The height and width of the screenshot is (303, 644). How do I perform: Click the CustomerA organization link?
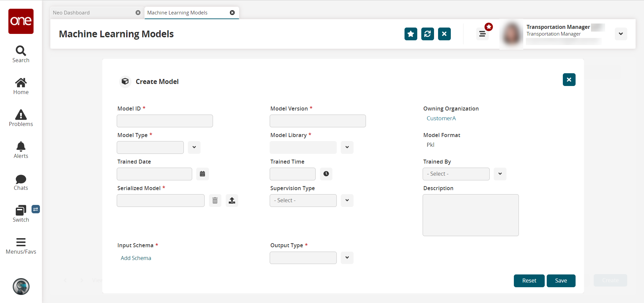[x=441, y=118]
